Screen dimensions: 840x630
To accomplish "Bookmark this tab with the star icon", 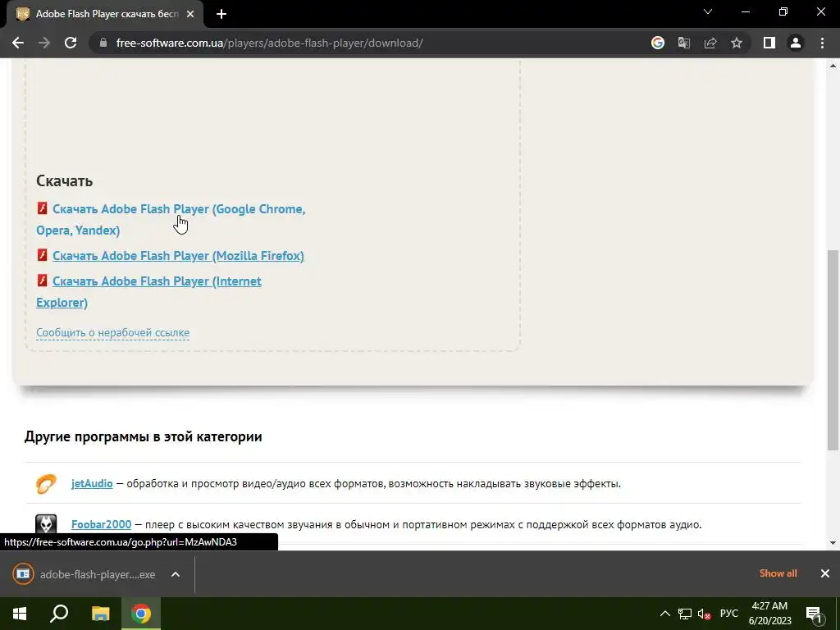I will [737, 43].
